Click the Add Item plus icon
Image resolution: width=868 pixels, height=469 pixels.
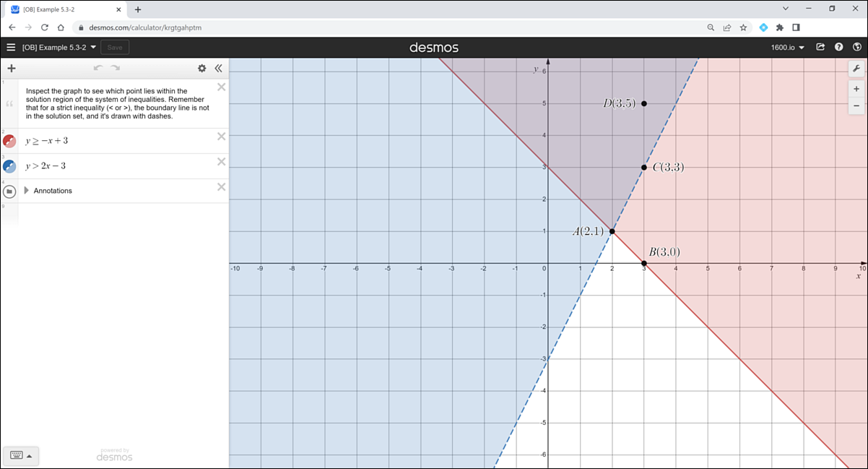pyautogui.click(x=11, y=69)
